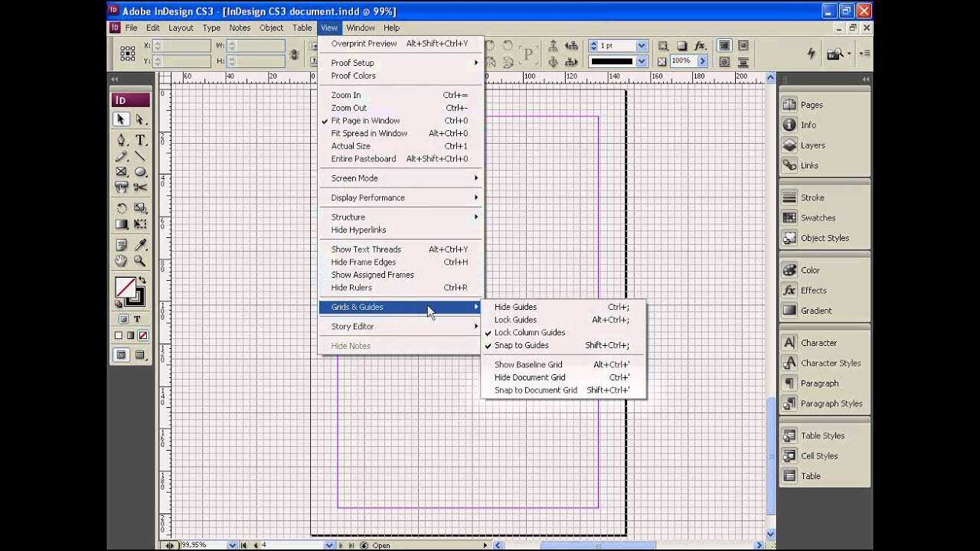
Task: Open Display Performance submenu
Action: tap(400, 197)
